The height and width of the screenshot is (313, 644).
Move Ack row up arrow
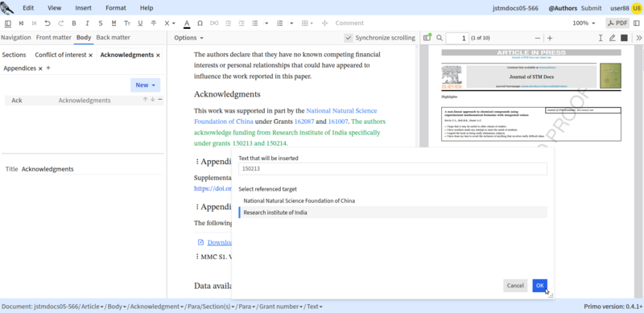click(x=145, y=100)
